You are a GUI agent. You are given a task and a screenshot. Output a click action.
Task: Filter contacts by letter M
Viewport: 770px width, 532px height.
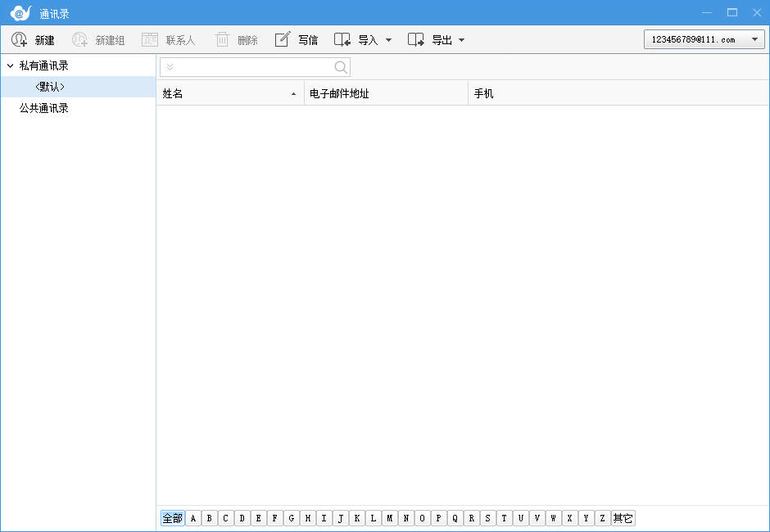coord(389,518)
